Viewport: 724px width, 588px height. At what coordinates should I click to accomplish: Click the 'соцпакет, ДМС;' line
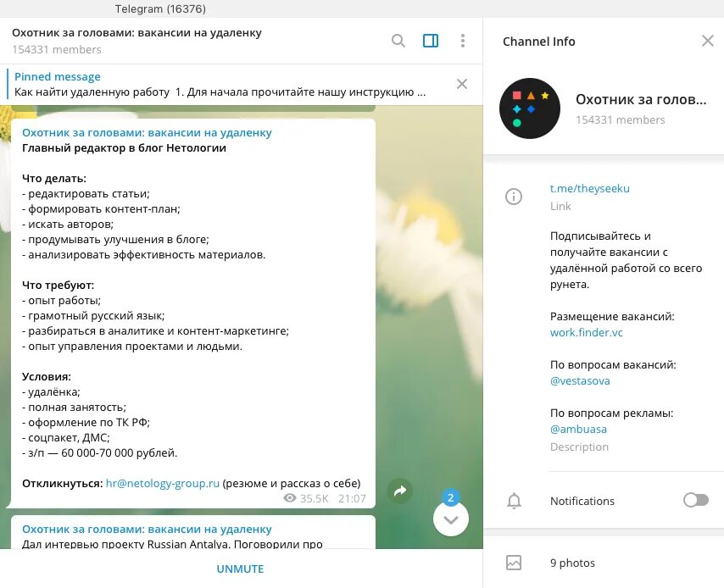click(66, 438)
